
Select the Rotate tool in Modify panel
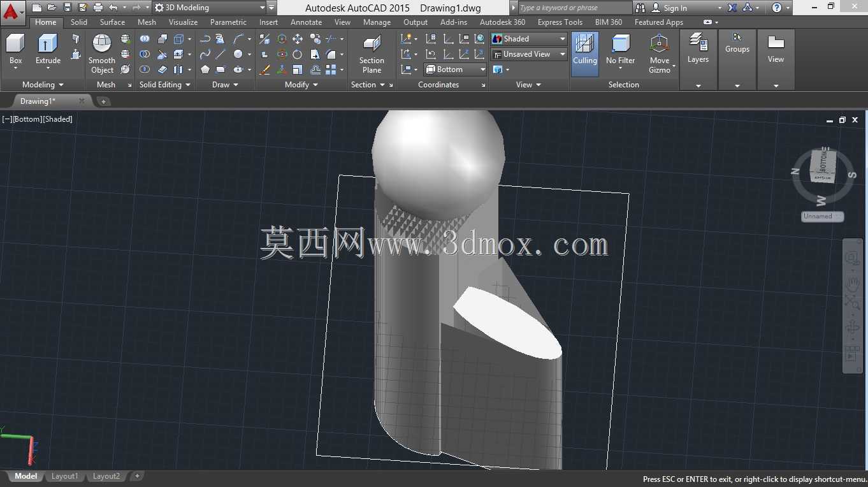[298, 54]
